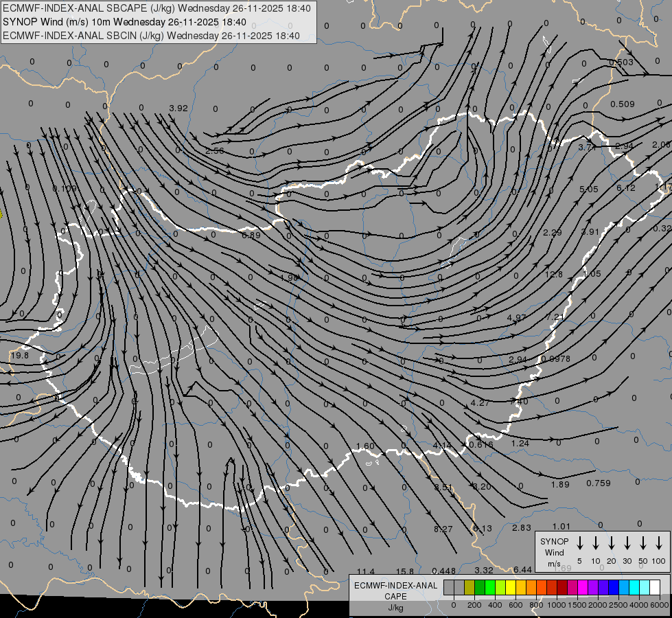Click map value 0.448
This screenshot has height=618, width=672.
(443, 571)
